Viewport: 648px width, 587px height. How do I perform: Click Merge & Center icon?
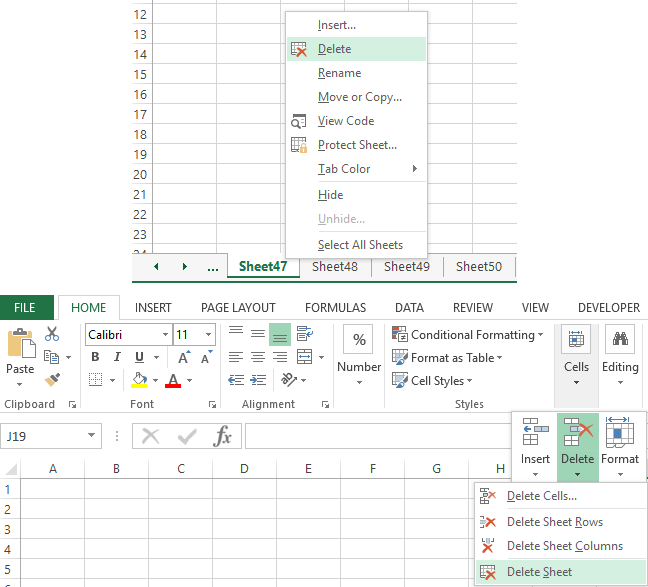point(305,357)
